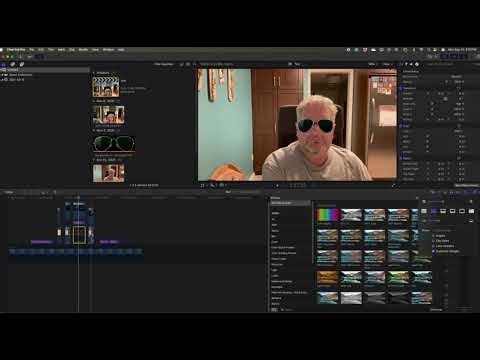The image size is (480, 360).
Task: Open the clip filtering dropdown in browser
Action: click(165, 64)
